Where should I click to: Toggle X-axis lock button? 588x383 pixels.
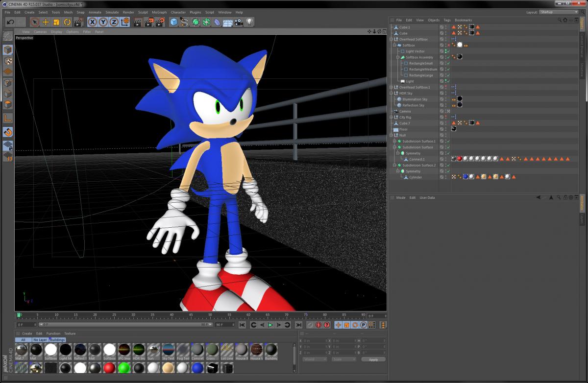click(x=92, y=22)
